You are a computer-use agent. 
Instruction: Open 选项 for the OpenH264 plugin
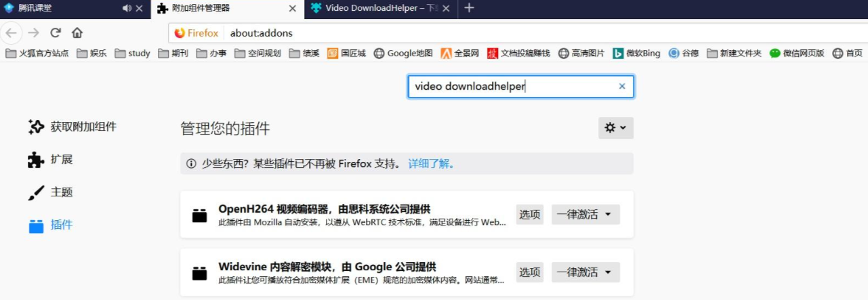click(530, 215)
